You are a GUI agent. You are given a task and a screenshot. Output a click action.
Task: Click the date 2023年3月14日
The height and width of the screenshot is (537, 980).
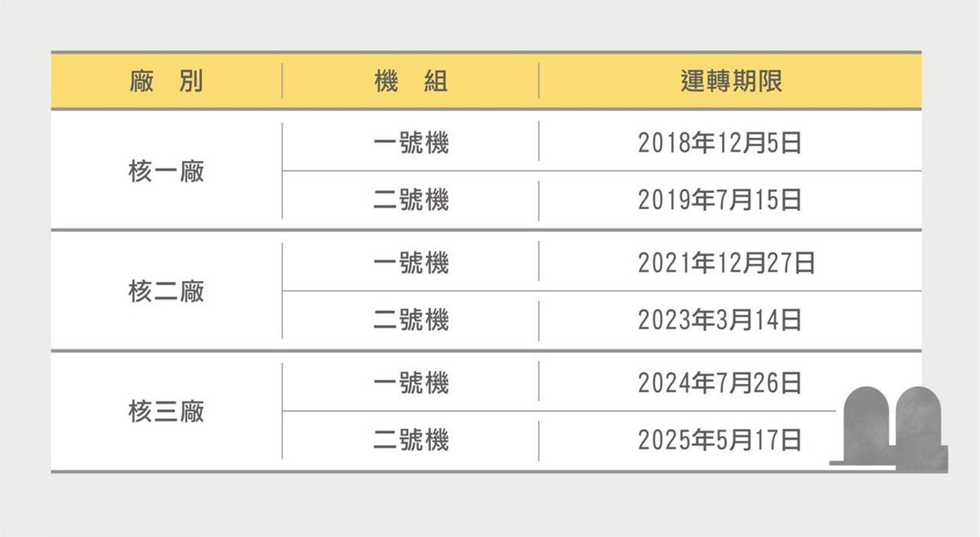[x=720, y=319]
